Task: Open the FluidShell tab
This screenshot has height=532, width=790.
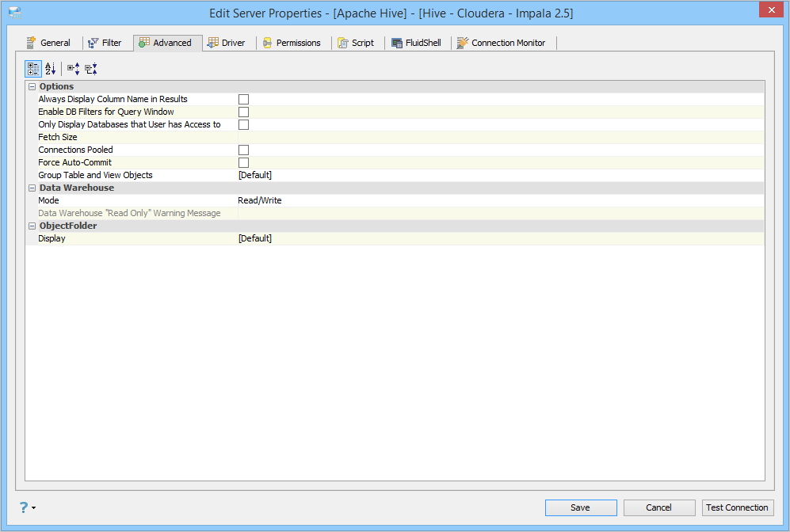Action: pos(417,43)
